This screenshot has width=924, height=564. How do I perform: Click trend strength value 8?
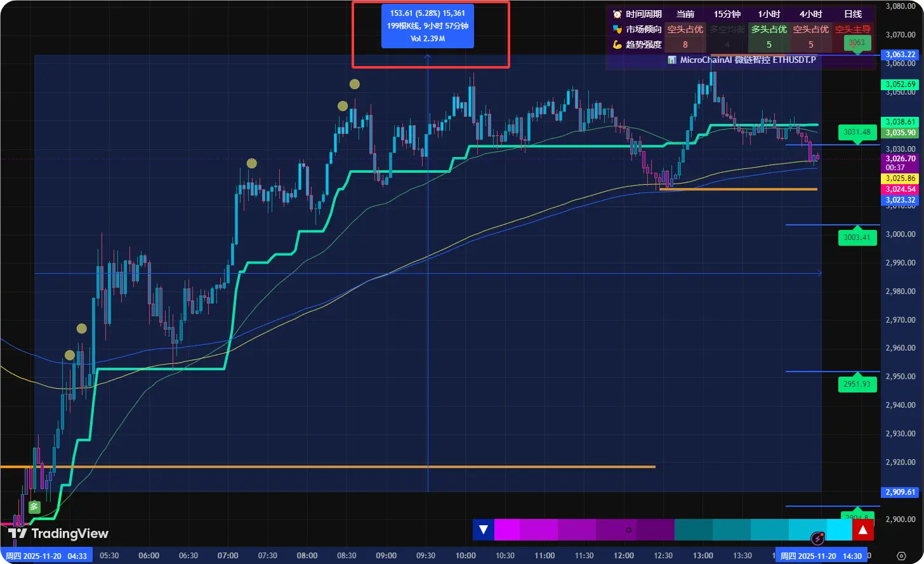point(685,44)
